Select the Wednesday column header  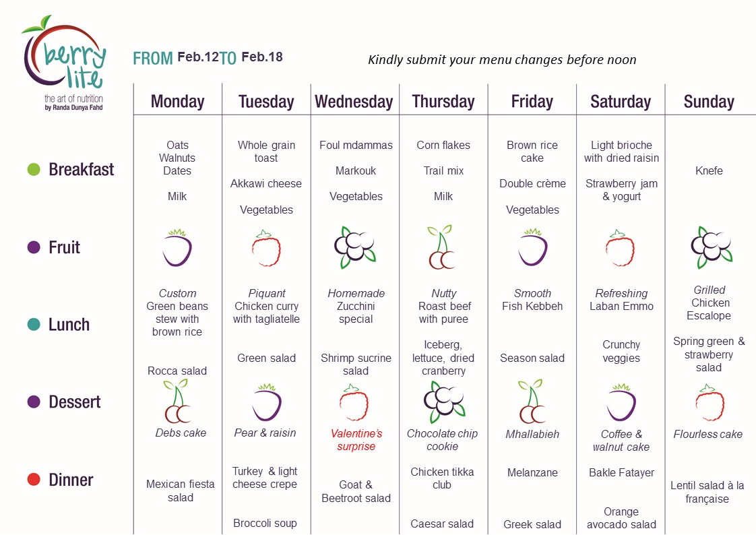pyautogui.click(x=354, y=102)
